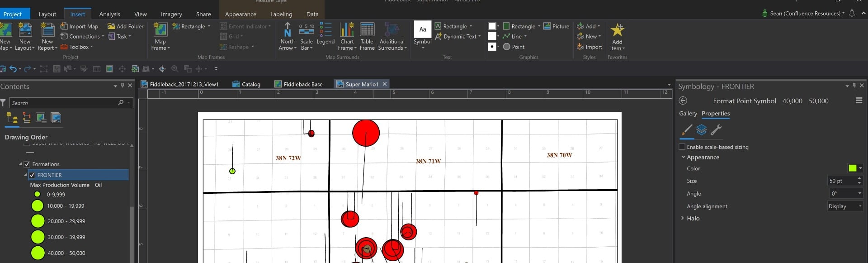Switch to the Fiddleback Base view tab
868x263 pixels.
[298, 84]
